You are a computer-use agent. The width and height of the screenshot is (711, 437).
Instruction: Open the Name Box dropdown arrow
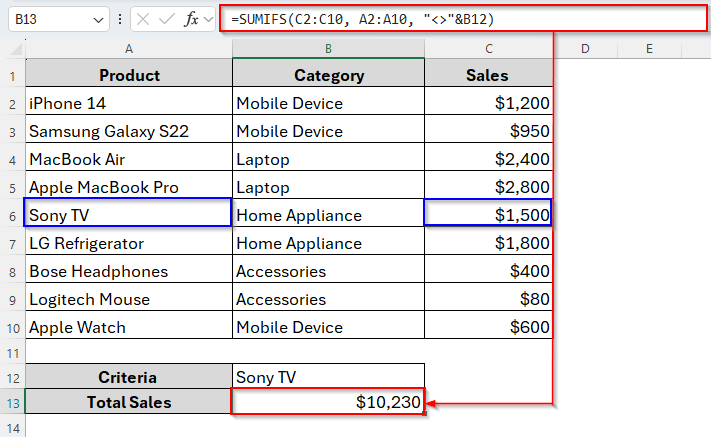[x=97, y=20]
